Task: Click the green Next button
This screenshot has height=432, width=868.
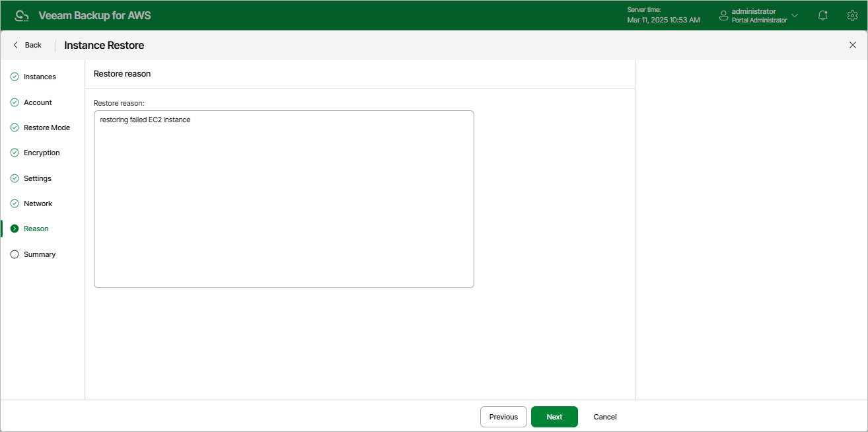Action: point(554,417)
